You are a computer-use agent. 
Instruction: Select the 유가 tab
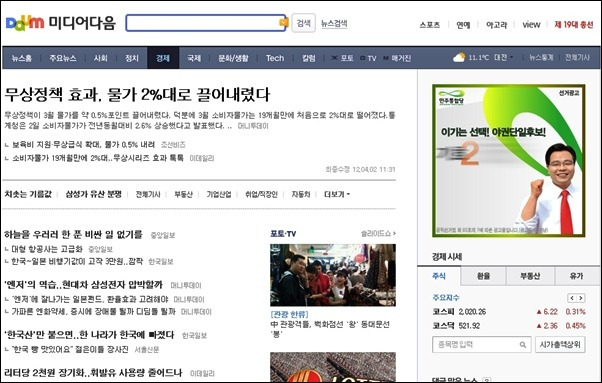tap(576, 276)
